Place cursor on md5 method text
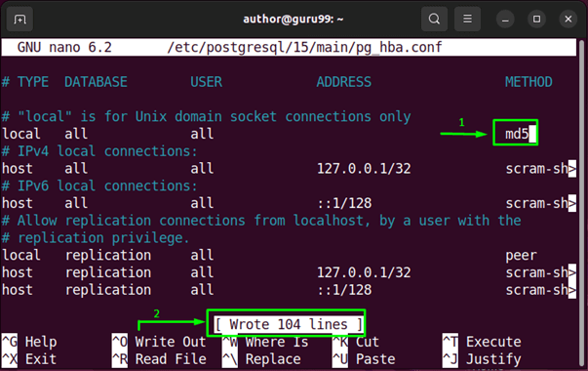The width and height of the screenshot is (588, 371). pos(517,134)
